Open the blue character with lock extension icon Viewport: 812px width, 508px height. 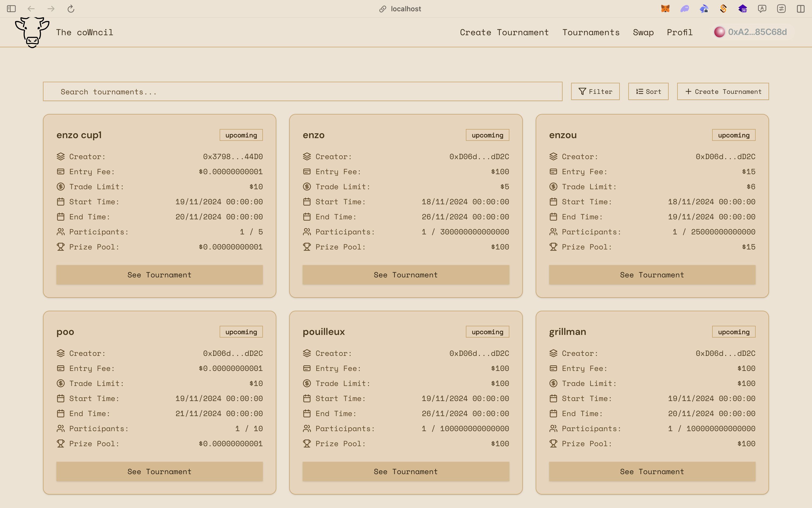pos(704,9)
